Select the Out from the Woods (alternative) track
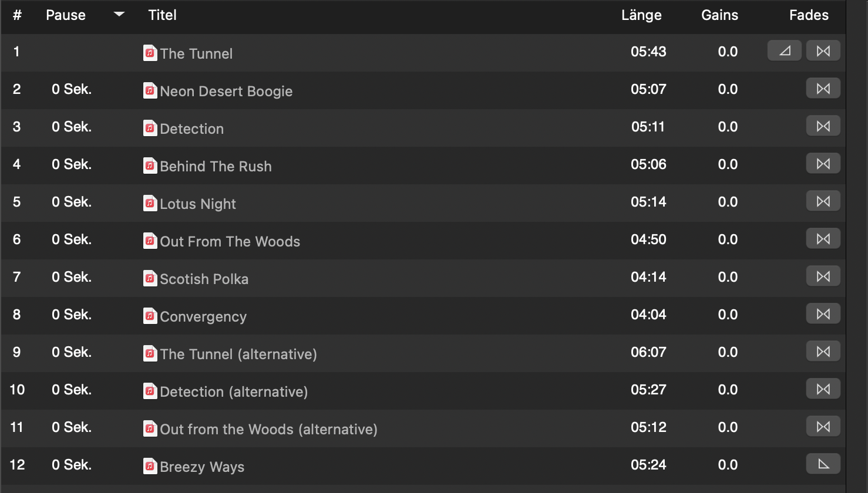The height and width of the screenshot is (493, 868). pyautogui.click(x=268, y=430)
